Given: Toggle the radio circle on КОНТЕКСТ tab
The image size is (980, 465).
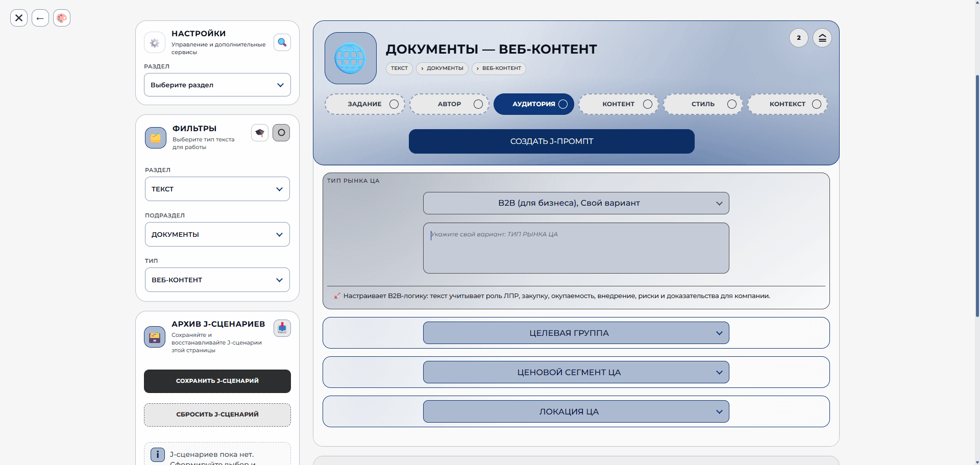Looking at the screenshot, I should click(x=817, y=104).
